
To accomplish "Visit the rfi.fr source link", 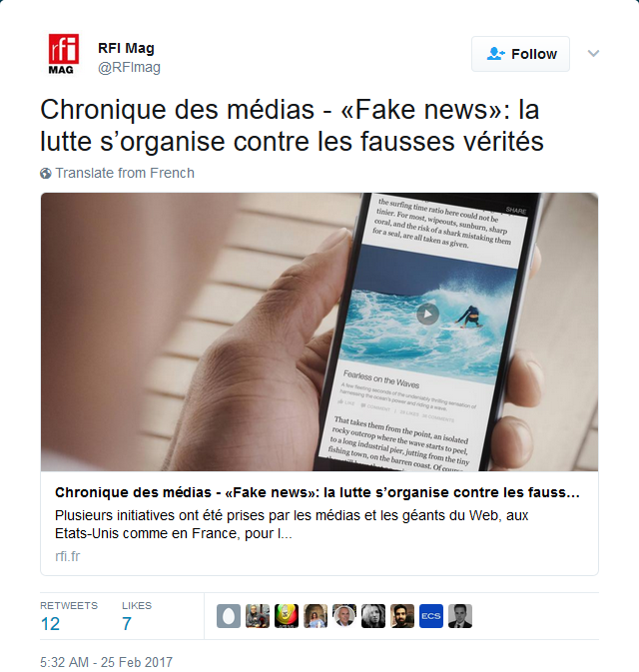I will [67, 556].
